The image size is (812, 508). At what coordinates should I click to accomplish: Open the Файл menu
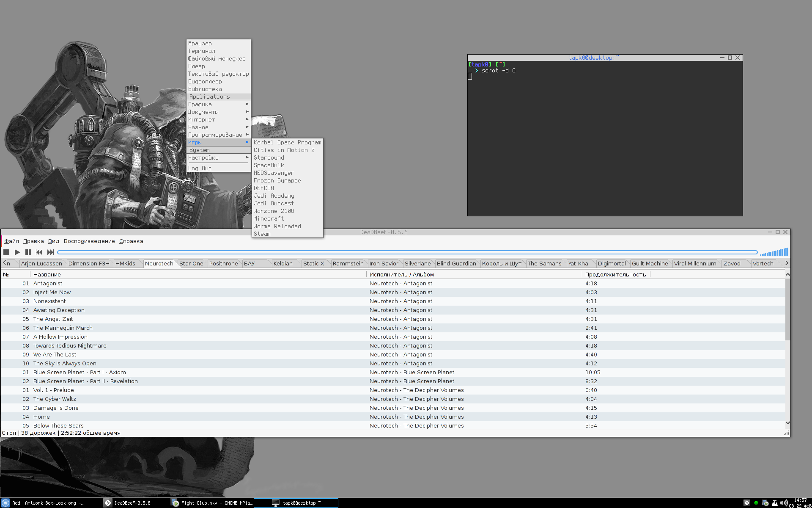click(12, 241)
